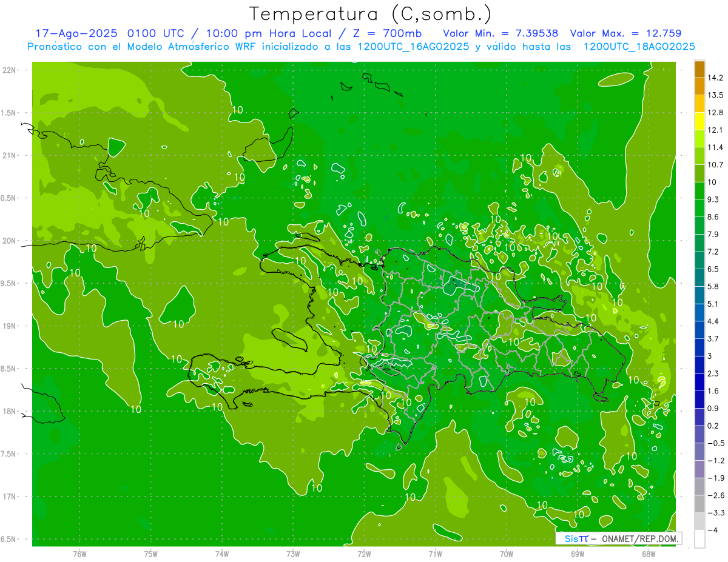Click the 71W longitude axis label
The image size is (728, 562).
click(435, 554)
